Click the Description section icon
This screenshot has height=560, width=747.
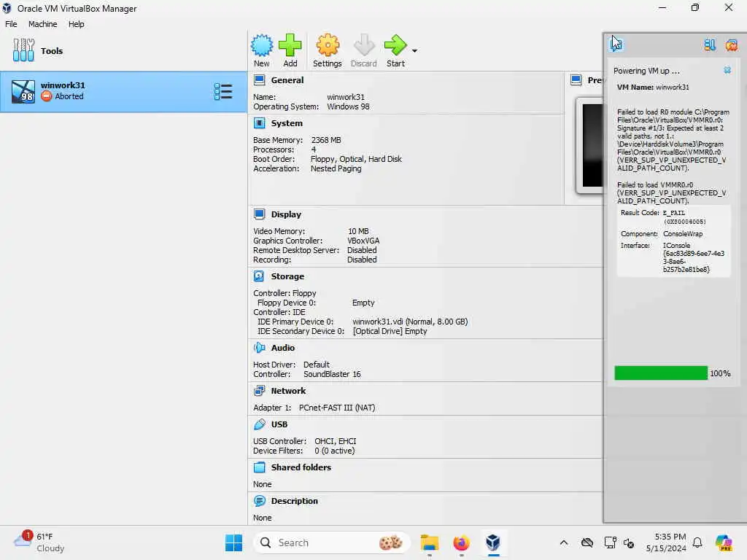(259, 501)
